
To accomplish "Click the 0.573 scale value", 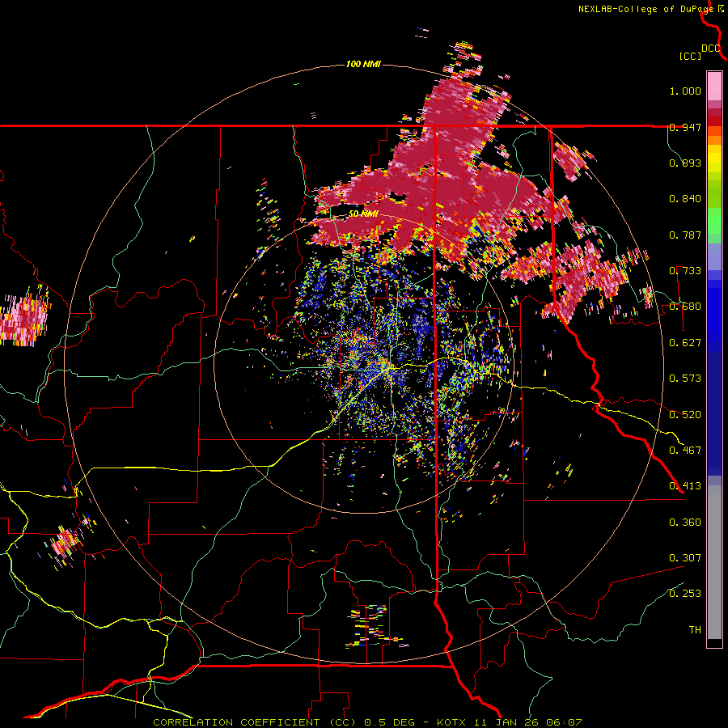I will coord(685,379).
